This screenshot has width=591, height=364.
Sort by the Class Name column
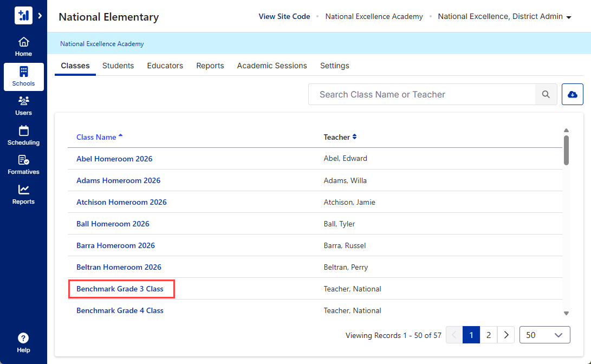(100, 137)
